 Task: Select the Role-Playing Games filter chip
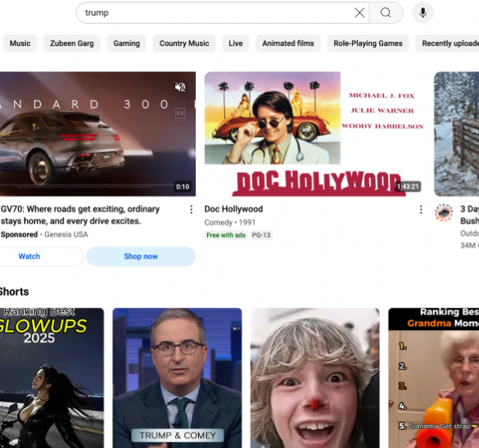click(368, 43)
